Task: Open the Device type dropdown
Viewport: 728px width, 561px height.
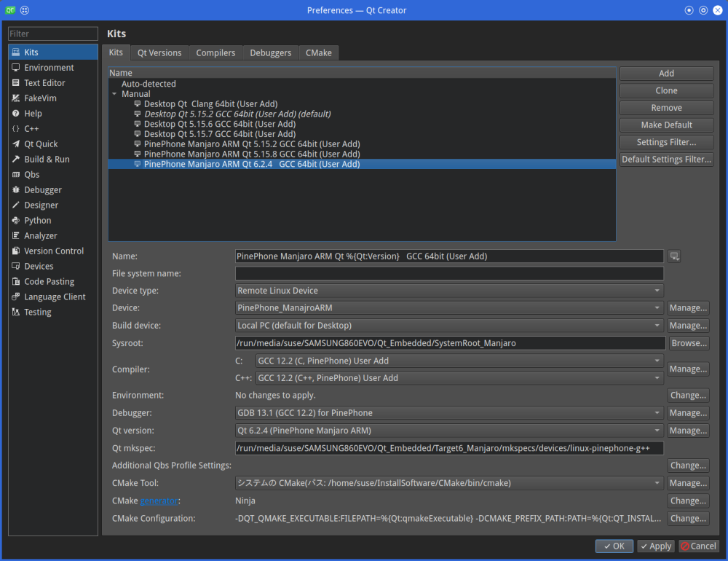Action: (x=449, y=291)
